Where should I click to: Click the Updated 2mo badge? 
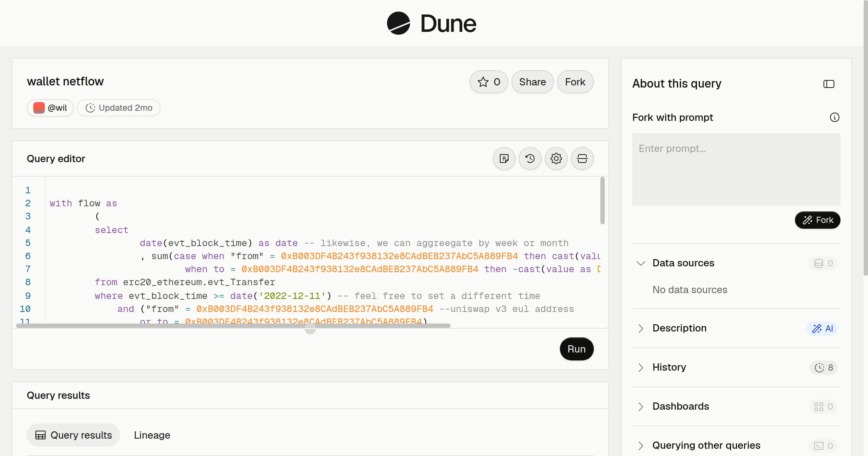click(119, 108)
